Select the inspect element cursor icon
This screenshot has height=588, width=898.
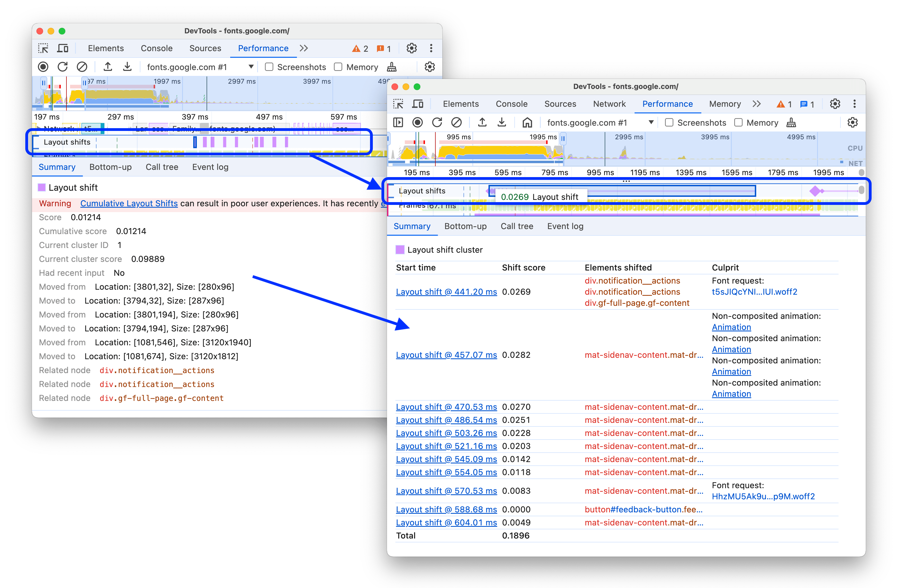coord(398,104)
